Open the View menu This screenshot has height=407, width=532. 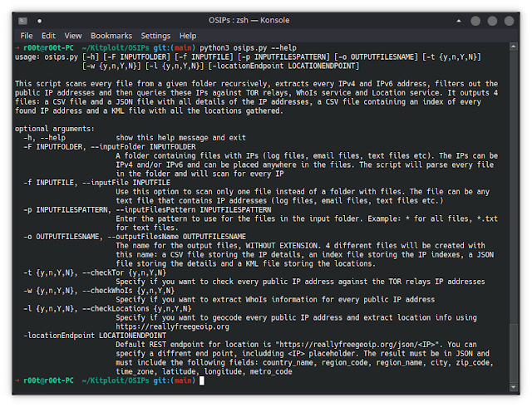point(73,36)
